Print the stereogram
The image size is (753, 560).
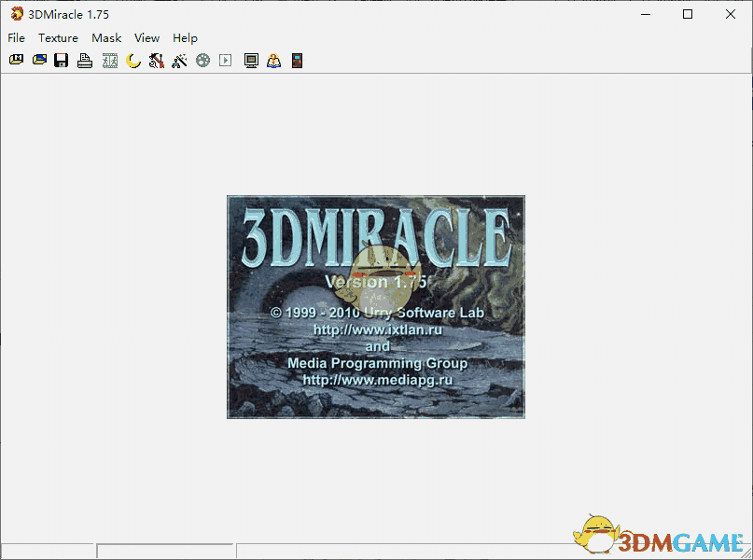(84, 60)
